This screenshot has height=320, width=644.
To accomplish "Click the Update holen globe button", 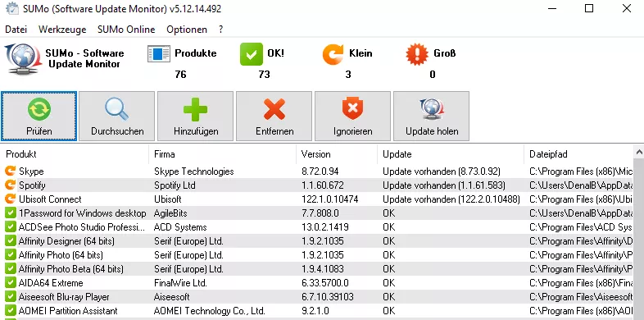I will point(432,117).
